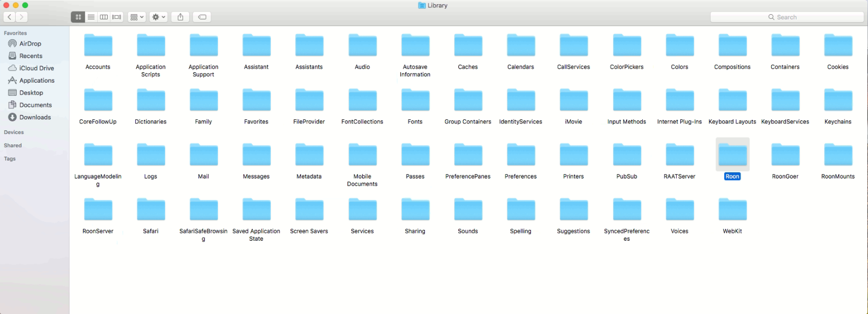Select the Preferences folder

[521, 155]
